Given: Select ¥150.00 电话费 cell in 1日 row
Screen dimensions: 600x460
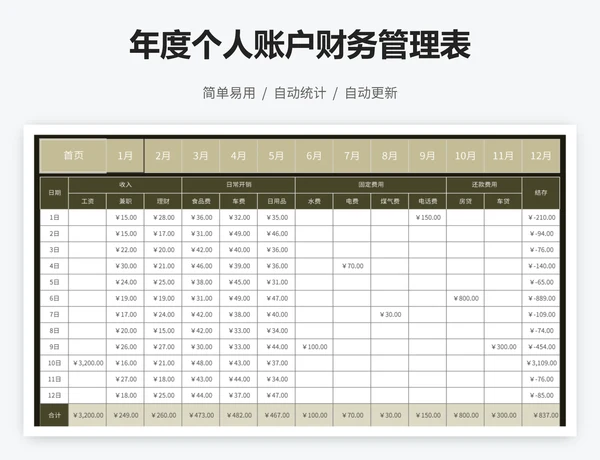Looking at the screenshot, I should tap(427, 217).
